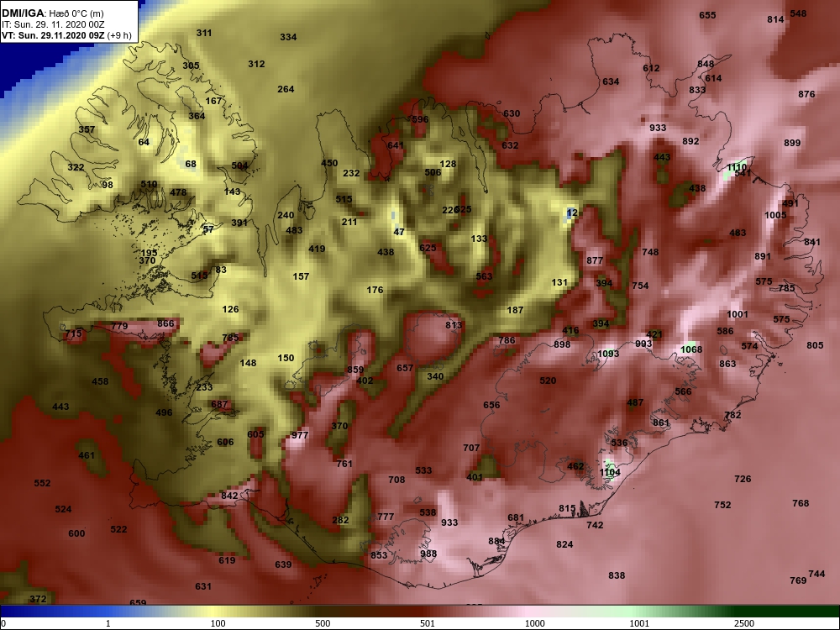Select the map value 655
Screen dimensions: 840x630
click(x=707, y=15)
